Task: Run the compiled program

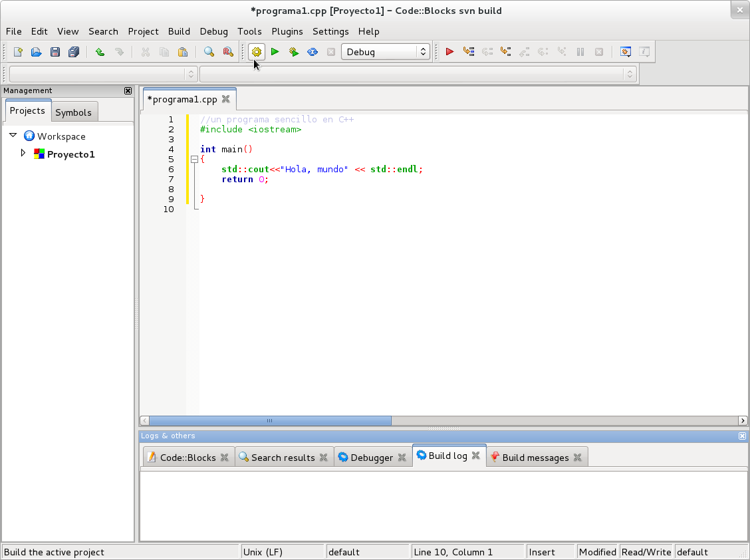Action: coord(275,51)
